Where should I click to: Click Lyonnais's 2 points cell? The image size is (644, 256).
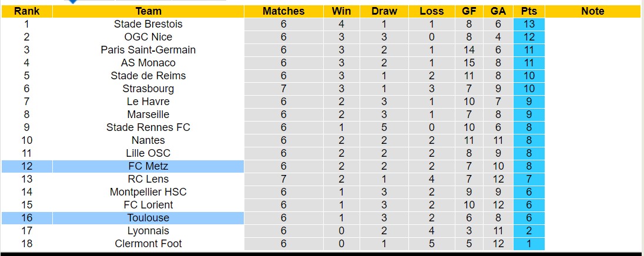tap(529, 231)
